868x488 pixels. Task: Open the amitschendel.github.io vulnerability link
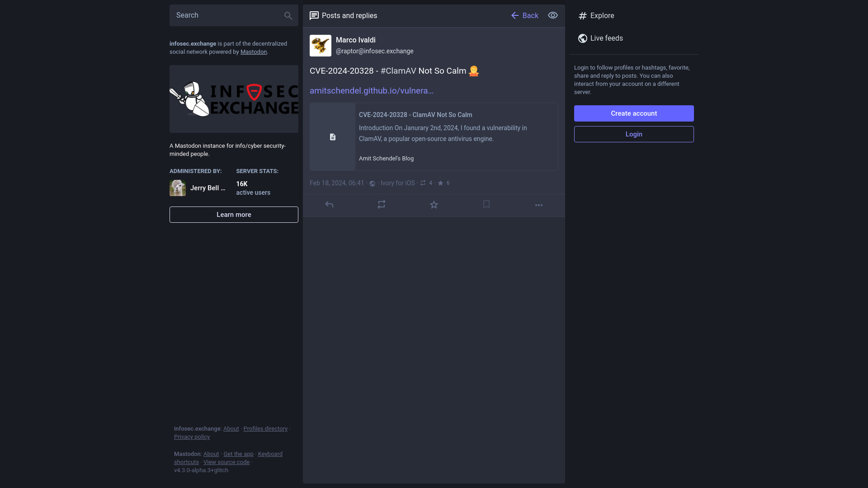click(370, 90)
